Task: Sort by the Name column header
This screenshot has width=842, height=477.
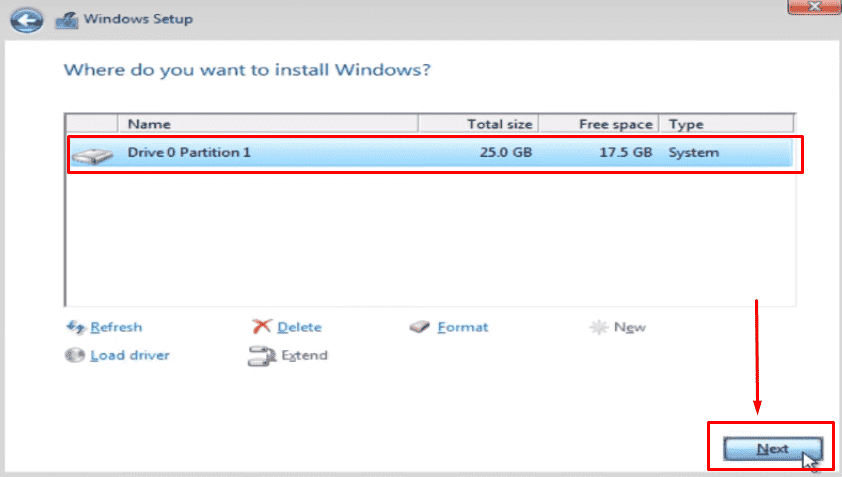Action: pyautogui.click(x=268, y=124)
